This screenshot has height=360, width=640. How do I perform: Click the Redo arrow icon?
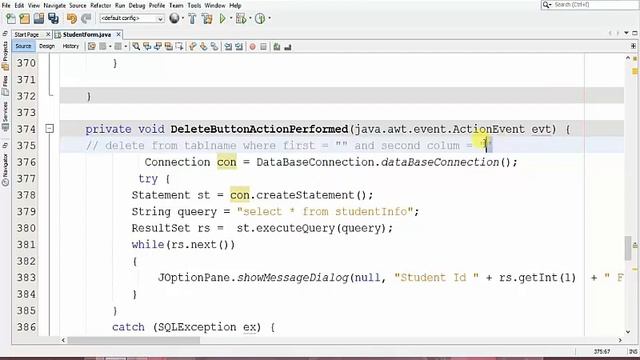click(86, 18)
